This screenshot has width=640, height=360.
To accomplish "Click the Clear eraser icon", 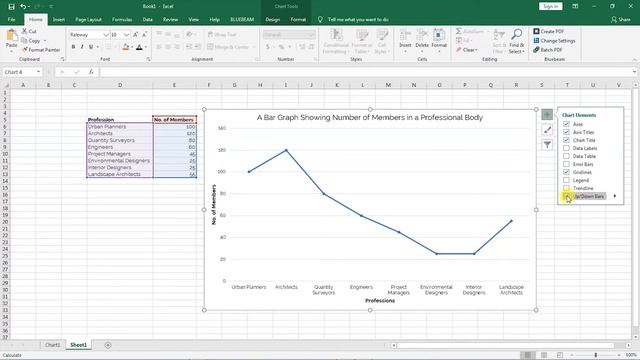I will [x=459, y=50].
